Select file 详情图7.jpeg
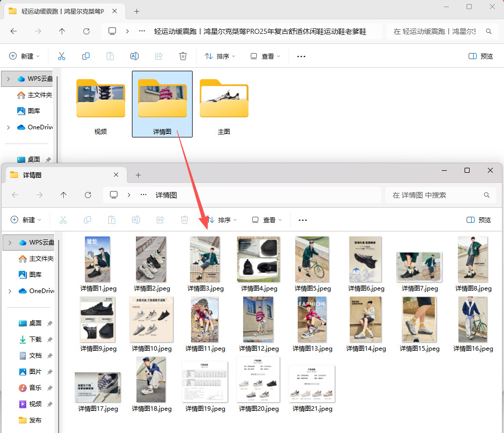Viewport: 504px width, 433px height. click(x=420, y=271)
